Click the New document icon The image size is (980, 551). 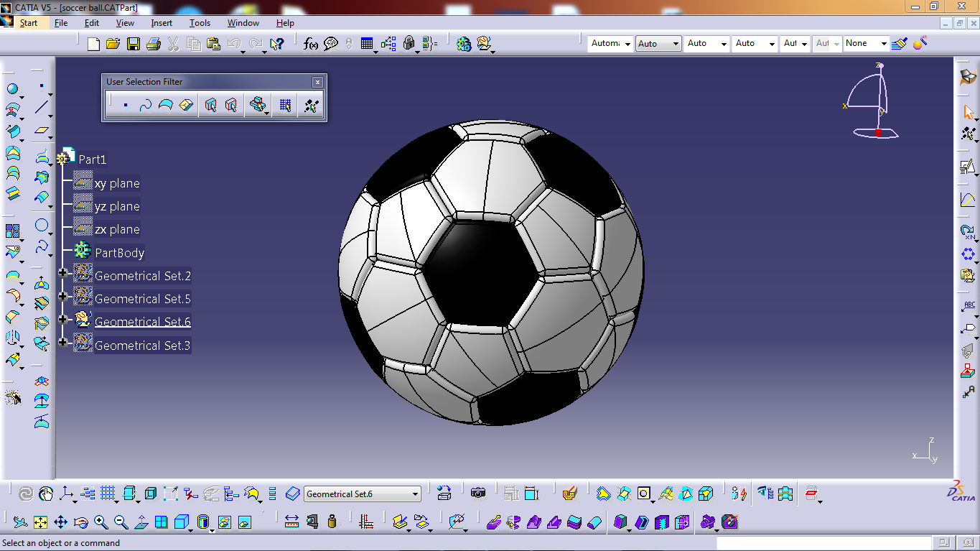(93, 45)
